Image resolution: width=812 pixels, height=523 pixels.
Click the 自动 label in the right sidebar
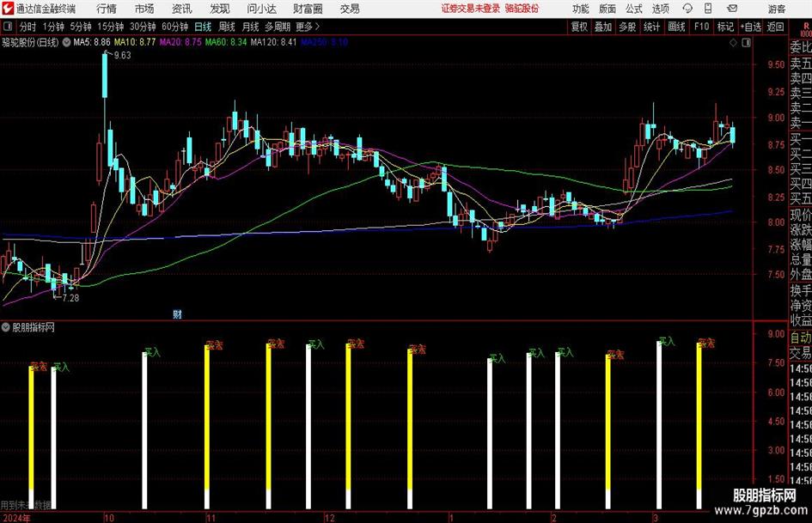[801, 338]
